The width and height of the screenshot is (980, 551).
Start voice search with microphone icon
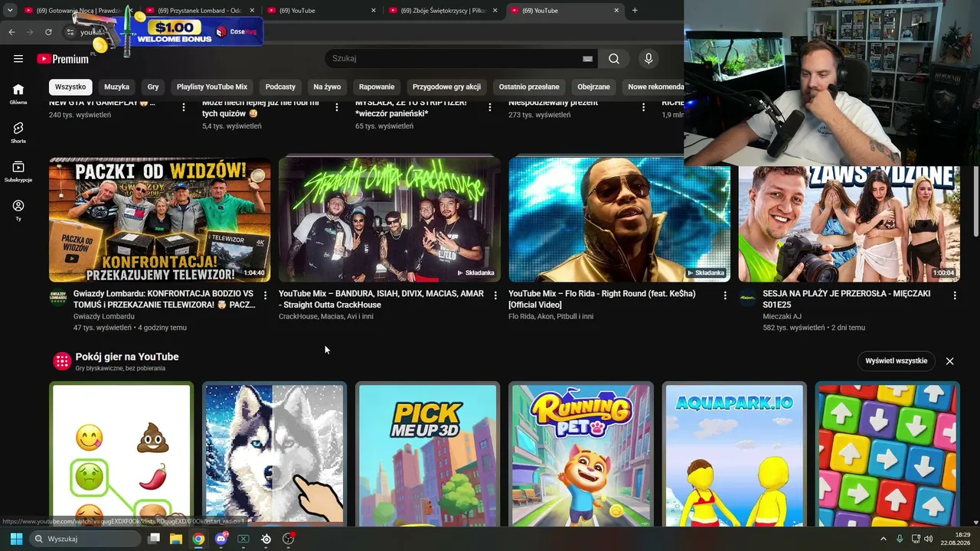pos(648,59)
